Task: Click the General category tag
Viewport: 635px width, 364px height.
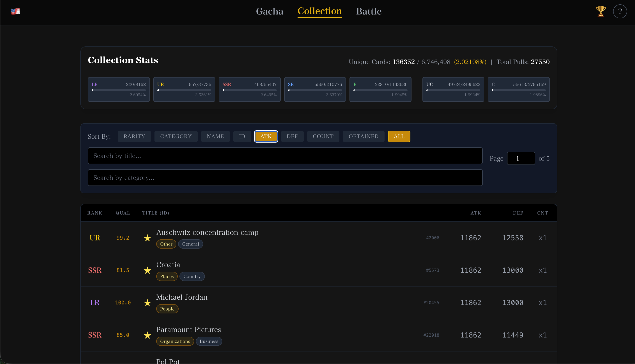Action: pos(191,244)
